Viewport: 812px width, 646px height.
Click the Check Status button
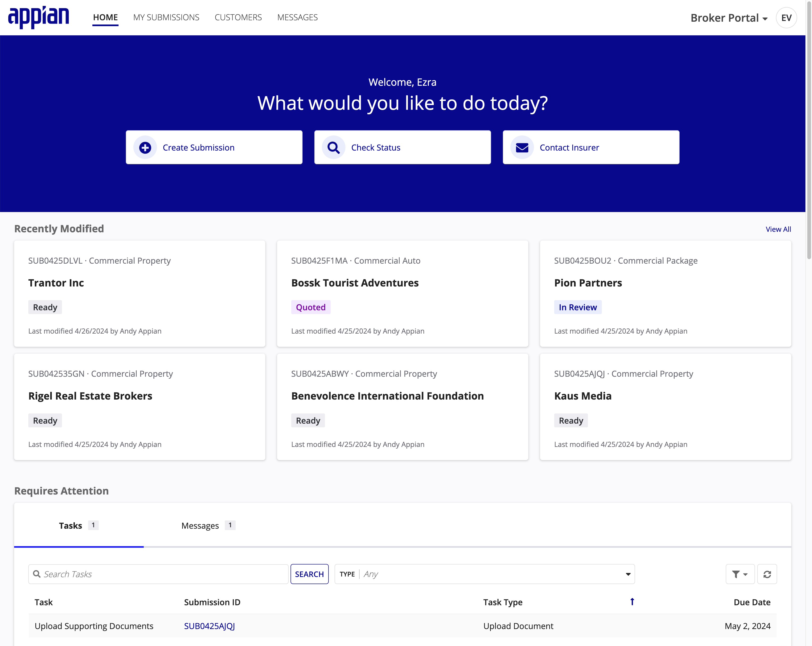(x=403, y=147)
